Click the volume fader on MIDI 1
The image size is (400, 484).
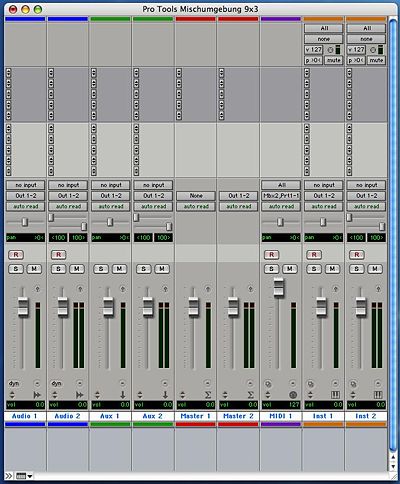pos(279,287)
